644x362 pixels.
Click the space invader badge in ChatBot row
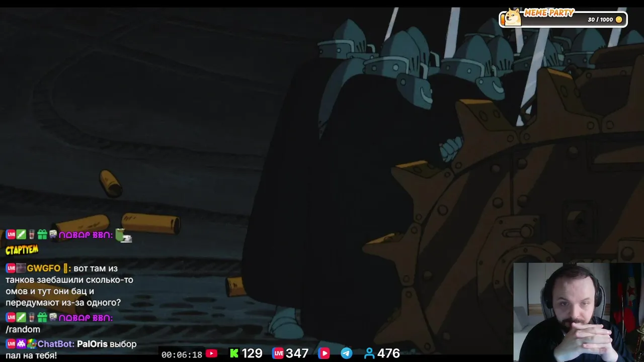click(x=21, y=344)
